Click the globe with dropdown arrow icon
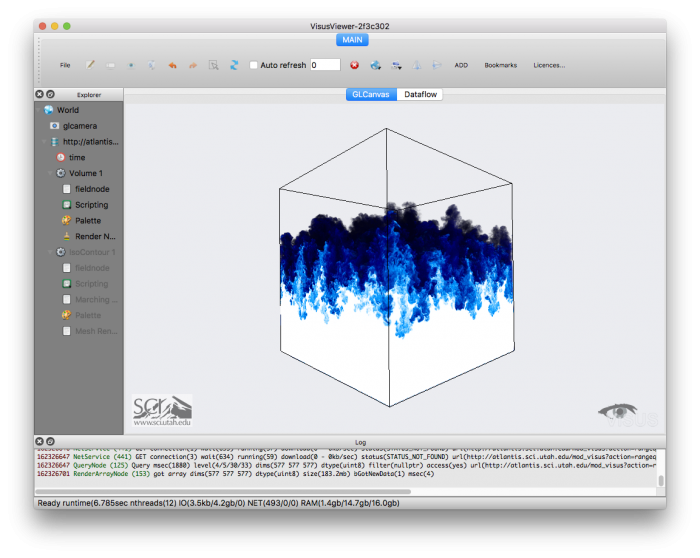This screenshot has height=558, width=700. (375, 65)
